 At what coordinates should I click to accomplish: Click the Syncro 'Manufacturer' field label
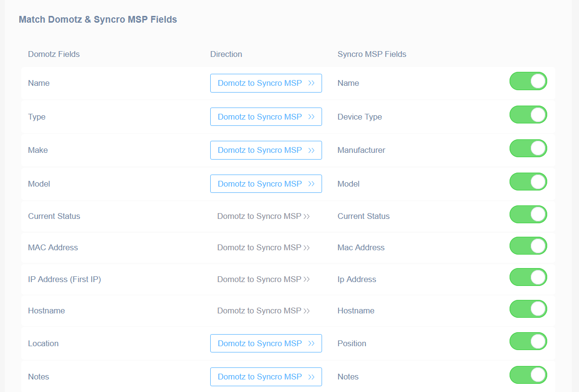[x=362, y=150]
